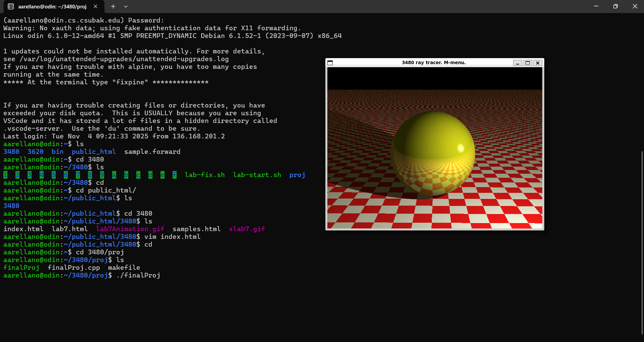
Task: Minimize the 3480 ray tracer window
Action: click(x=517, y=63)
